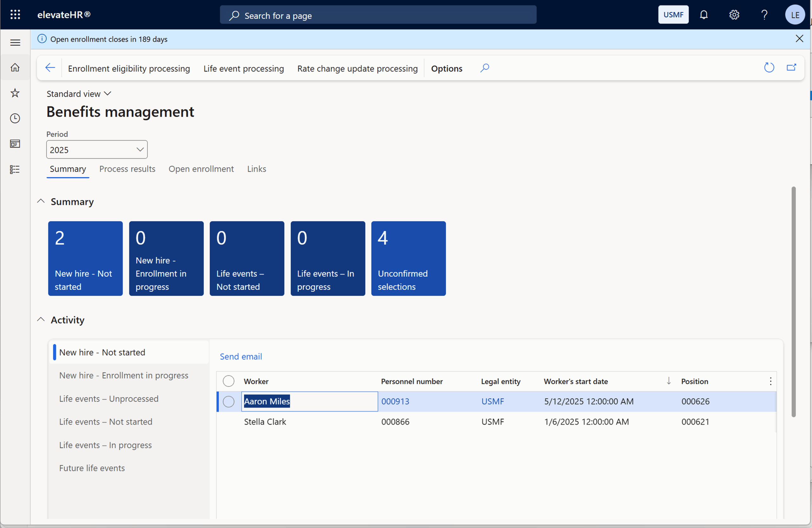Switch to the Process results tab

click(127, 169)
